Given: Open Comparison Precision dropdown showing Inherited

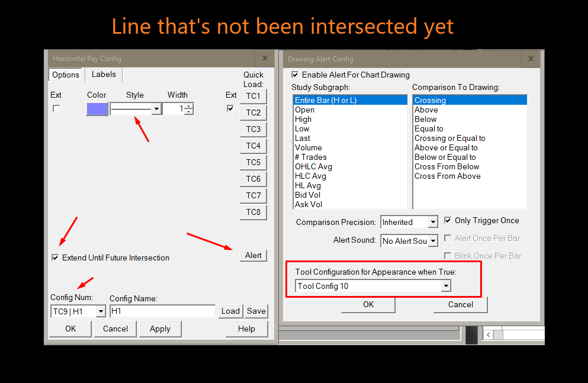Looking at the screenshot, I should click(409, 222).
